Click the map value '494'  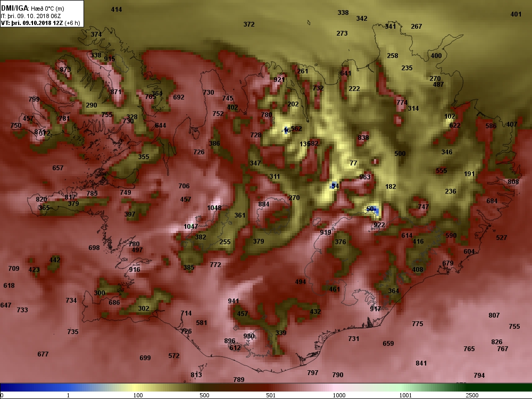coord(300,282)
